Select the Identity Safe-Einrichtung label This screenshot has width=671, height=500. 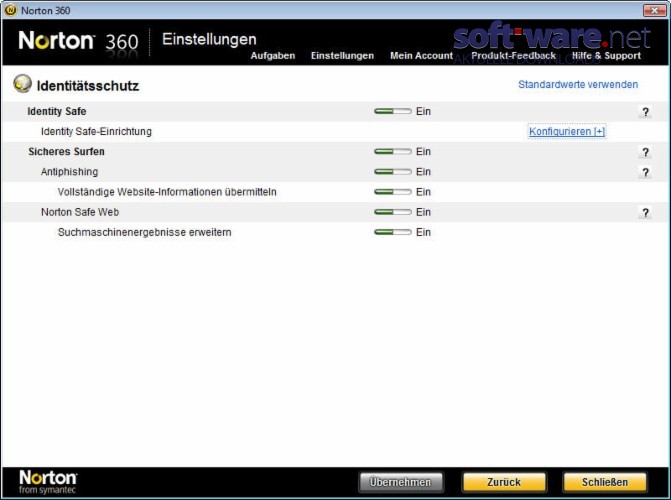[x=96, y=131]
